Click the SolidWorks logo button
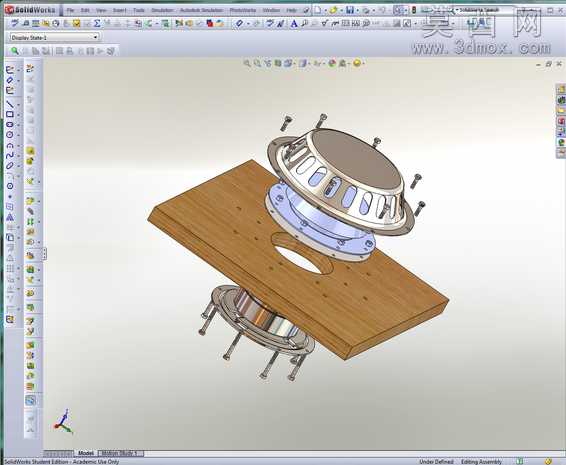The image size is (566, 465). point(31,10)
